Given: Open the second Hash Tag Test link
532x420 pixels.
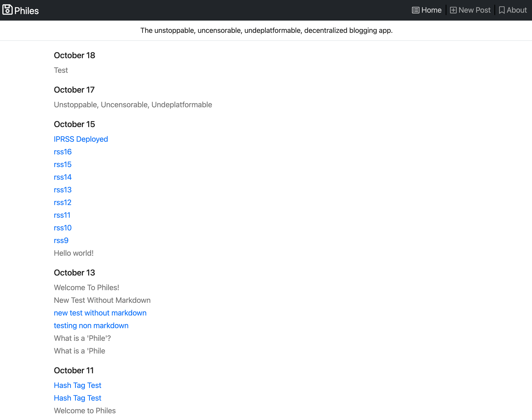Looking at the screenshot, I should click(77, 398).
